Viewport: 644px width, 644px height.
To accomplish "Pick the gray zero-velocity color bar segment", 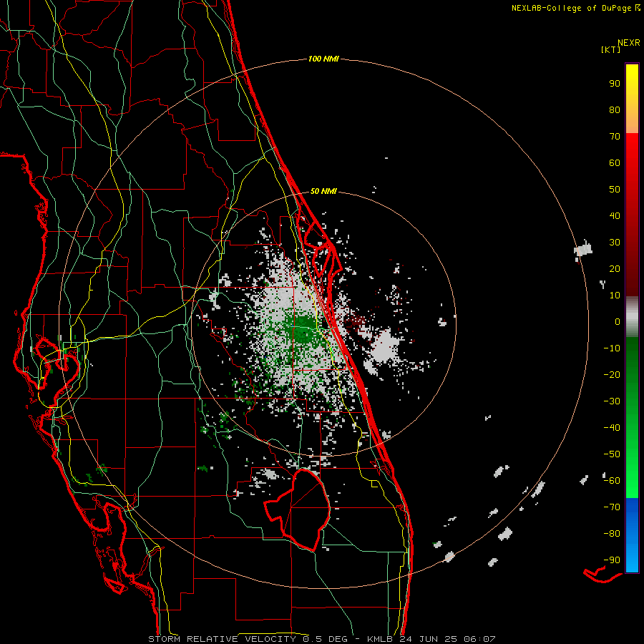I will [632, 317].
